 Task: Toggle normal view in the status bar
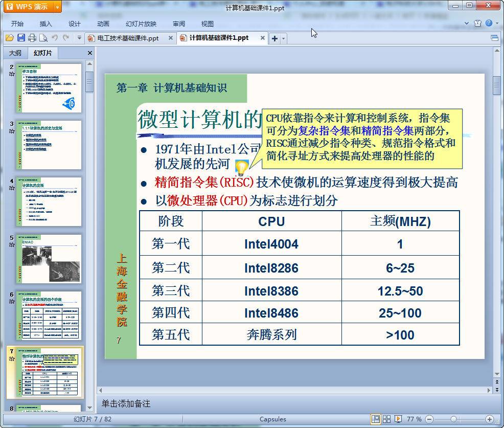[x=376, y=419]
